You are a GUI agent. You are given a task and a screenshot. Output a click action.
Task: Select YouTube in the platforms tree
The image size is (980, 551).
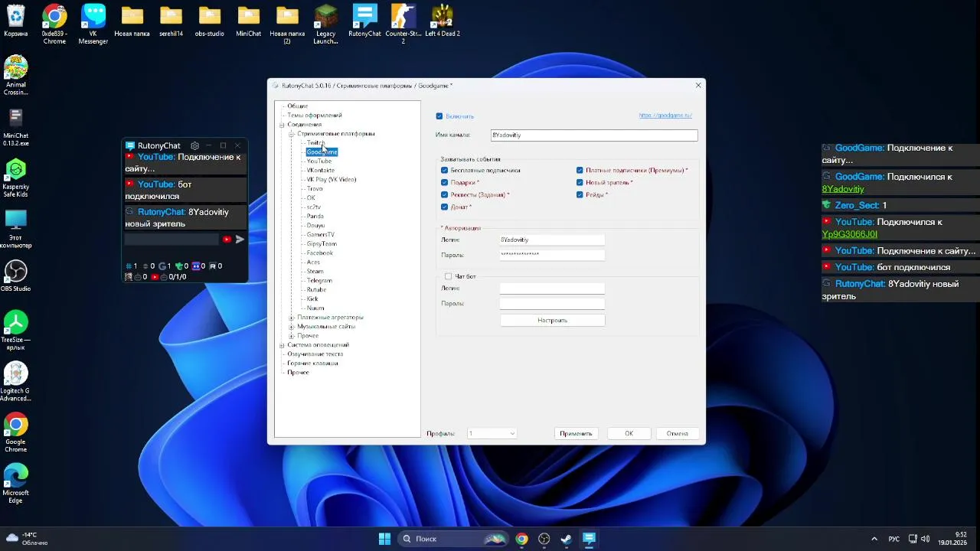point(318,161)
